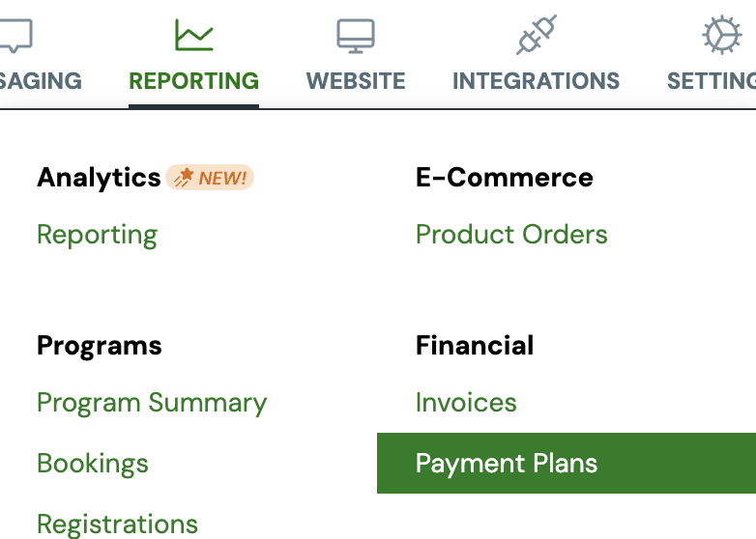Open Product Orders under E-Commerce

(511, 235)
